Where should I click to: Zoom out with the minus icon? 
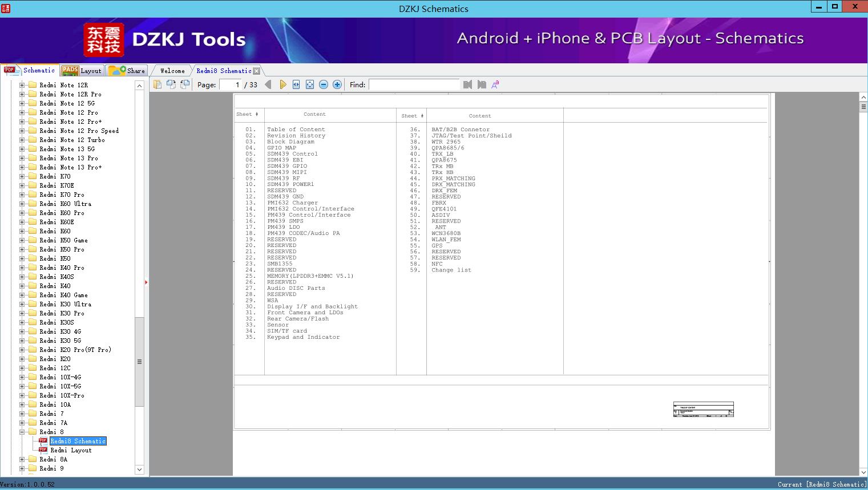[324, 84]
